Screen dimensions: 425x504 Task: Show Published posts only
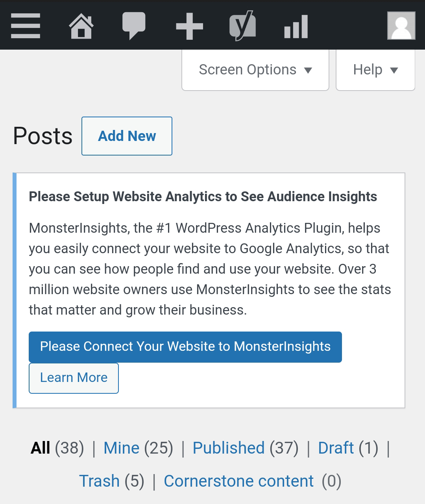[x=228, y=448]
